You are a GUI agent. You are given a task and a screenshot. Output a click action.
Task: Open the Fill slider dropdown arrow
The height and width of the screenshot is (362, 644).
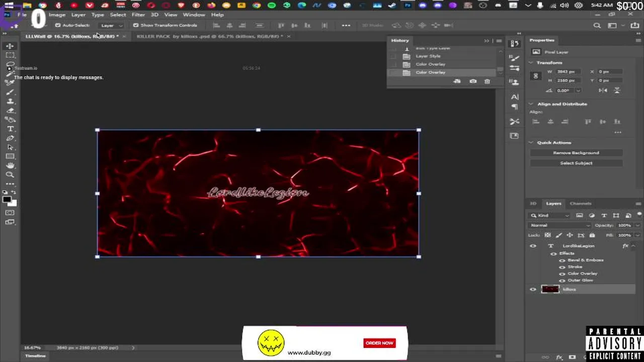(637, 235)
